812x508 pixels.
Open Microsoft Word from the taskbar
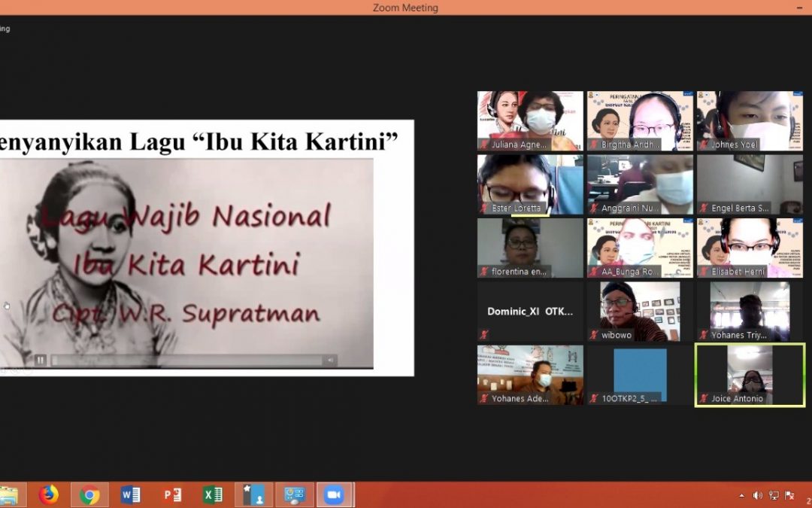click(130, 494)
